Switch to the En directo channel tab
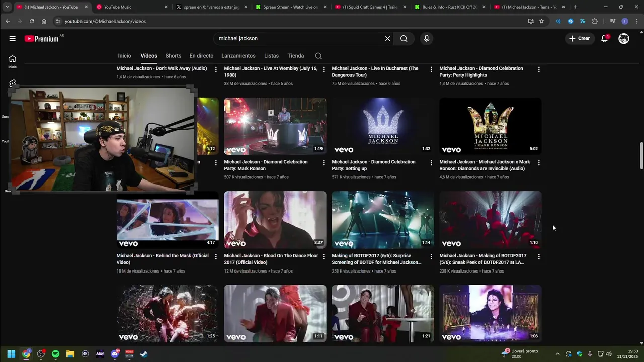The image size is (644, 362). pyautogui.click(x=201, y=56)
